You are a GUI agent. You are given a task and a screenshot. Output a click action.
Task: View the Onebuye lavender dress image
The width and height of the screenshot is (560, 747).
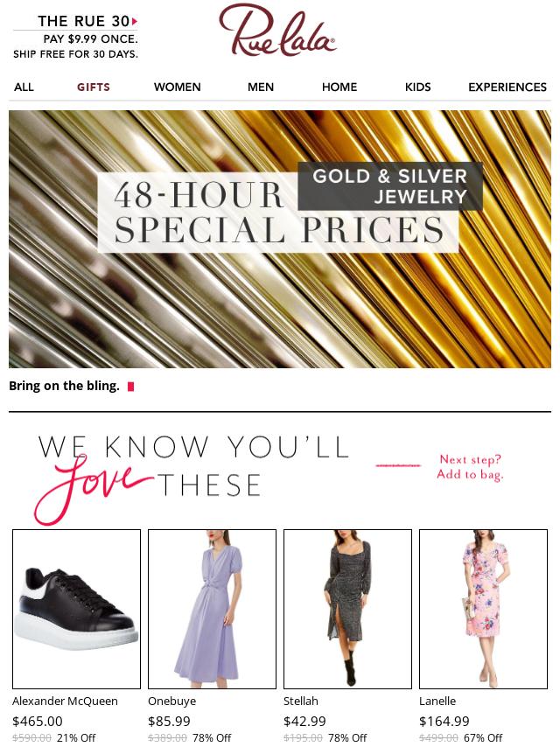click(x=212, y=609)
